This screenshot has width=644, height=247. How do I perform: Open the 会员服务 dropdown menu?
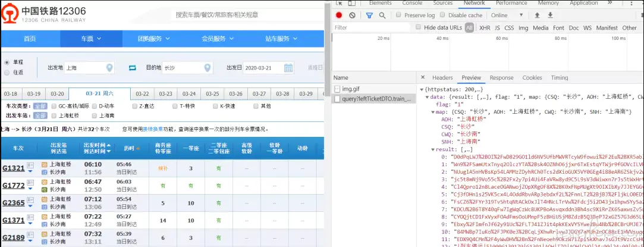(x=218, y=39)
